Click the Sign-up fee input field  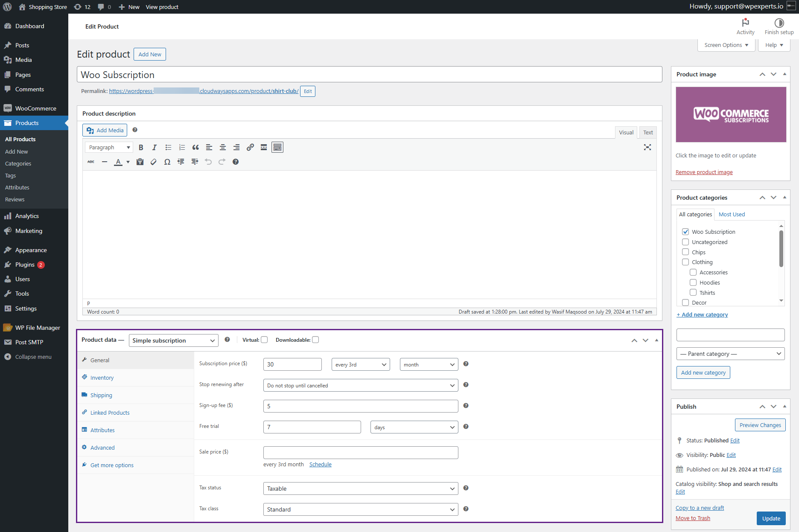pos(361,406)
